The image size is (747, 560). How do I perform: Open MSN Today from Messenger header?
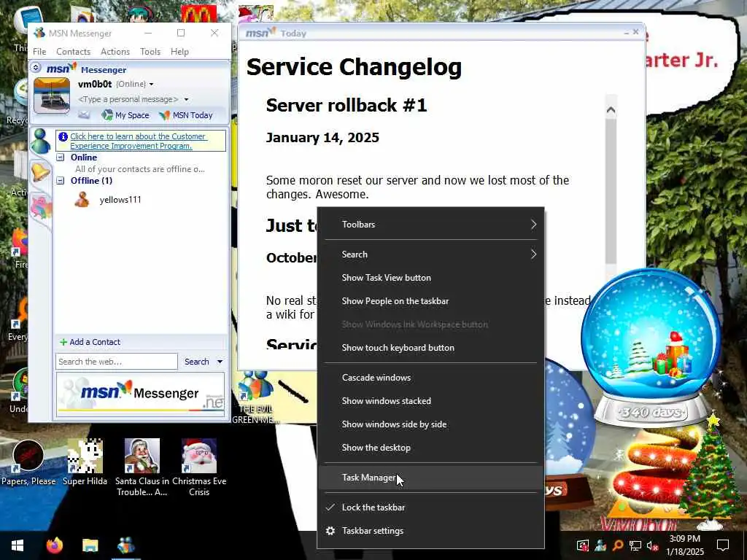(x=186, y=115)
